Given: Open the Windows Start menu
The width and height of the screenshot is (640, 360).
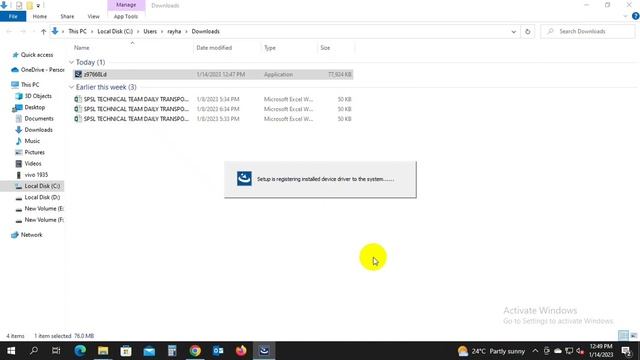Looking at the screenshot, I should coord(11,351).
